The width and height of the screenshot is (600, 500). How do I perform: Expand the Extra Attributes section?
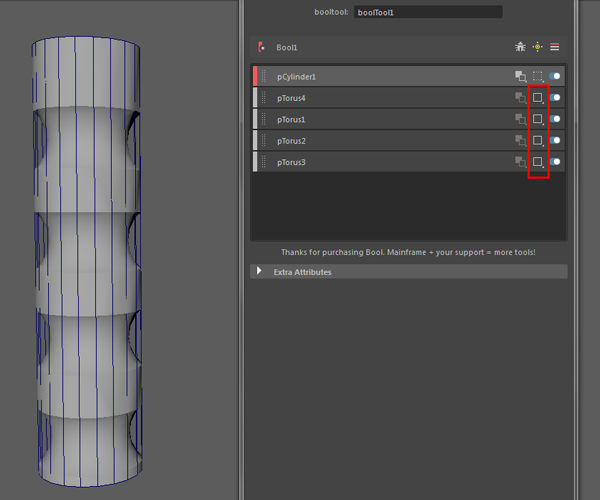259,271
